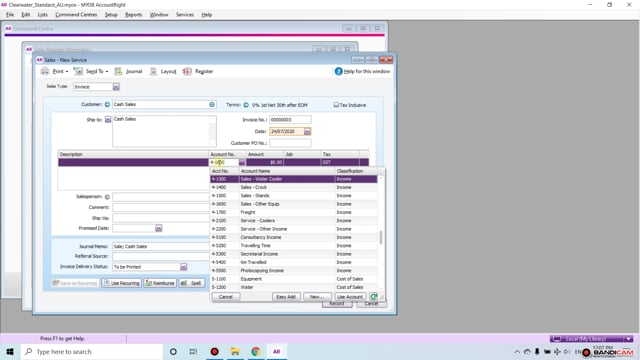Select the Freight account row

pyautogui.click(x=293, y=212)
